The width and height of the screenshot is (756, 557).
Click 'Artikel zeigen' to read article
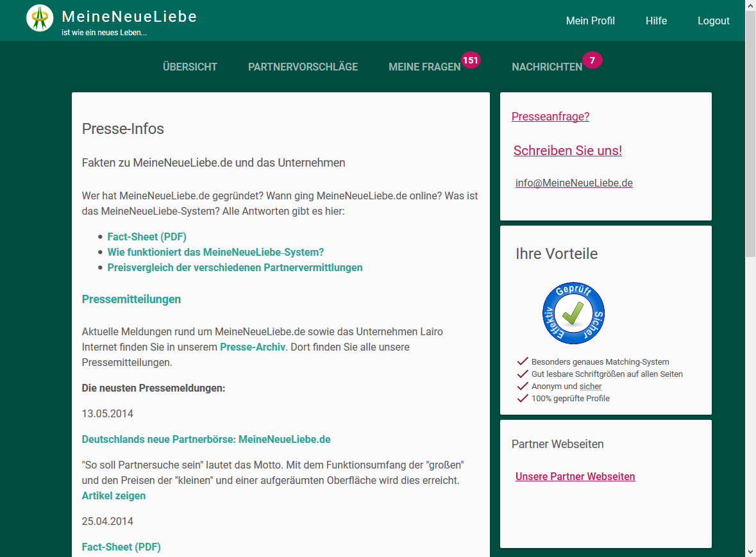(x=113, y=495)
